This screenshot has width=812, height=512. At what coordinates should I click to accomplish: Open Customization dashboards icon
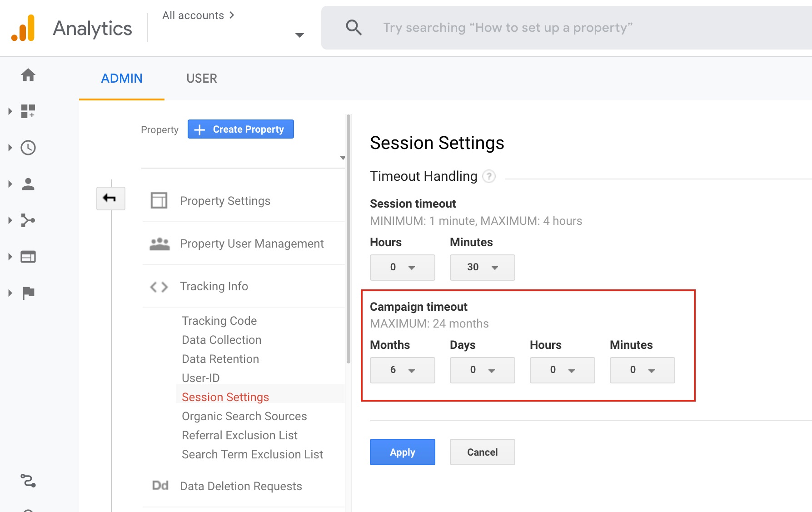pos(28,111)
